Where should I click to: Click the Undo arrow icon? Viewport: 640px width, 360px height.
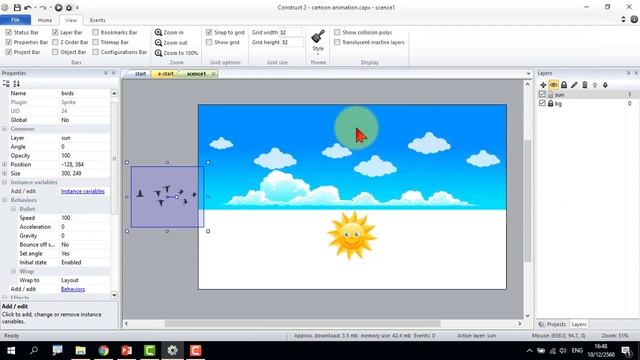27,7
